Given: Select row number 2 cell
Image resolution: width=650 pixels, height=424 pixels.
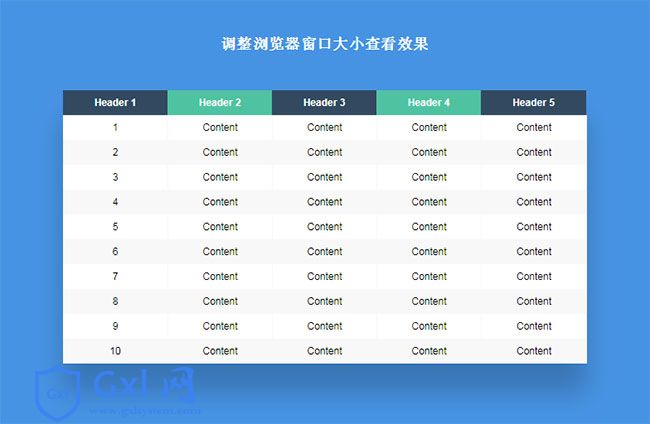Looking at the screenshot, I should coord(115,152).
